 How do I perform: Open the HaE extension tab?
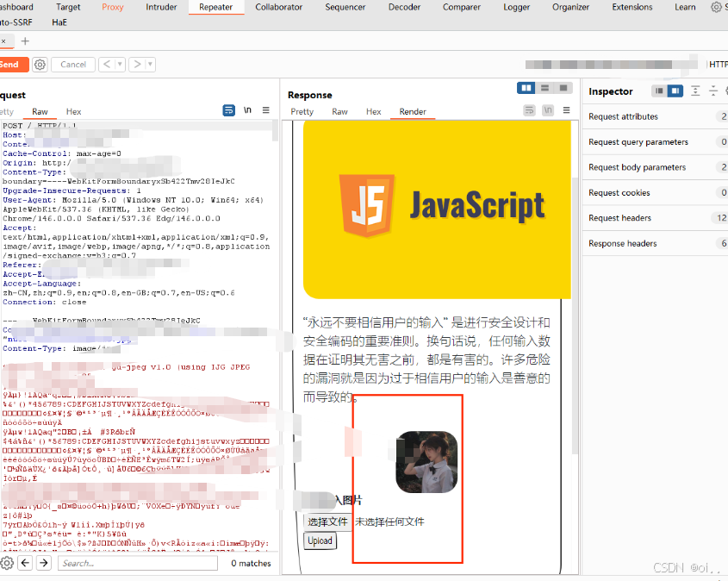pos(59,22)
